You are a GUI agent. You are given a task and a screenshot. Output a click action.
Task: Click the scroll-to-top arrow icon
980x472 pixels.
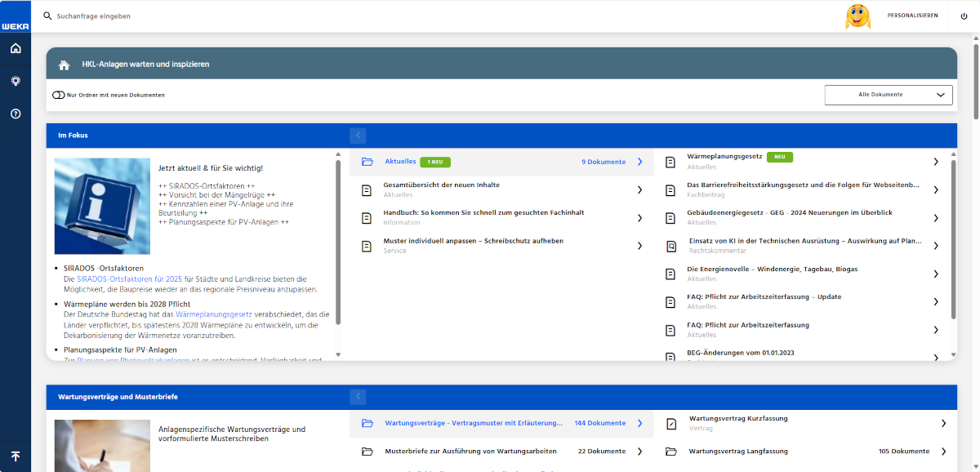[16, 456]
